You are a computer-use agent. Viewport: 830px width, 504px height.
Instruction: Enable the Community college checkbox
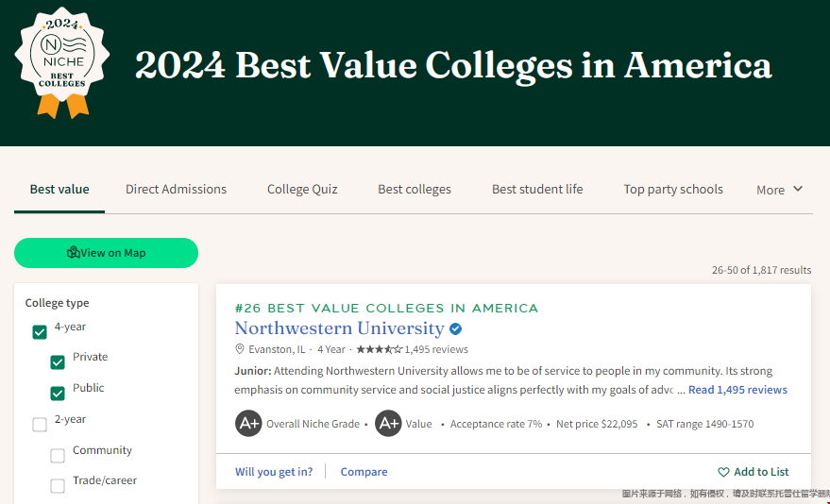(x=58, y=455)
